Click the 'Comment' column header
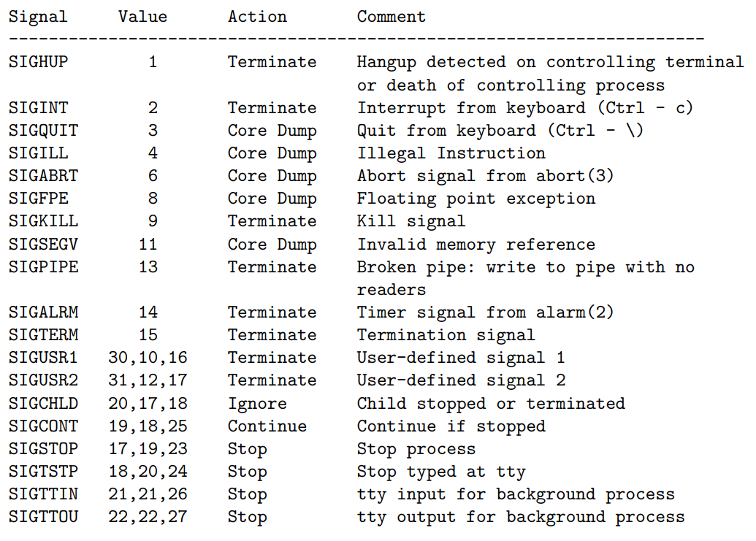Screen dimensions: 756x541 (392, 17)
